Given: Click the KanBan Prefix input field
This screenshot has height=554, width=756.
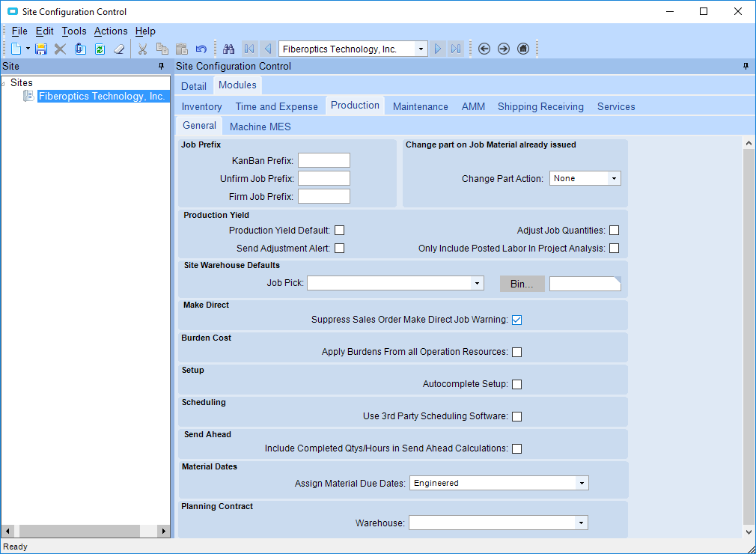Looking at the screenshot, I should pos(324,160).
